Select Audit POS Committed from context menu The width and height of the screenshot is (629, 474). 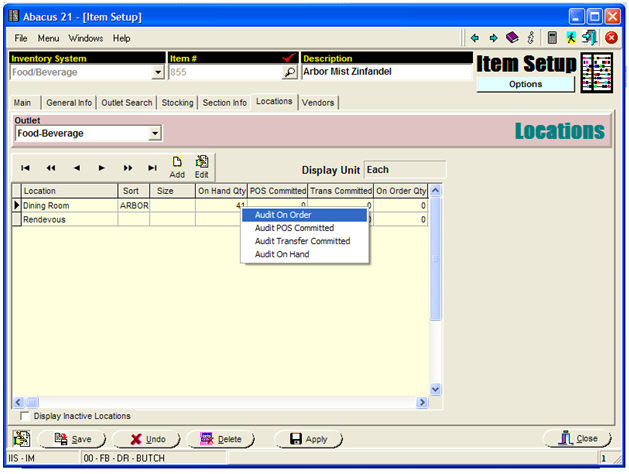pyautogui.click(x=294, y=228)
